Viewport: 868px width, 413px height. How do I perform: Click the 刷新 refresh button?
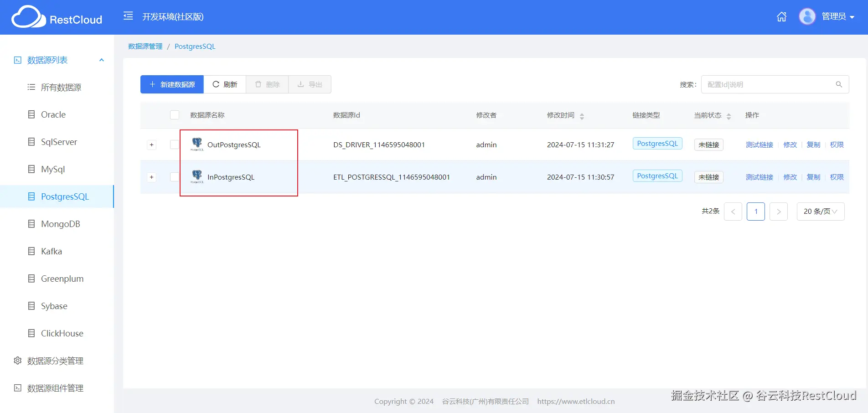tap(225, 84)
